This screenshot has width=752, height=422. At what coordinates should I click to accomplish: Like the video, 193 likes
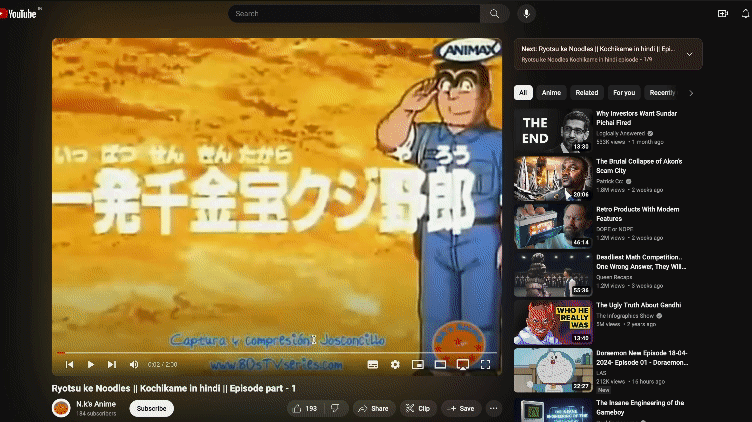[x=305, y=409]
